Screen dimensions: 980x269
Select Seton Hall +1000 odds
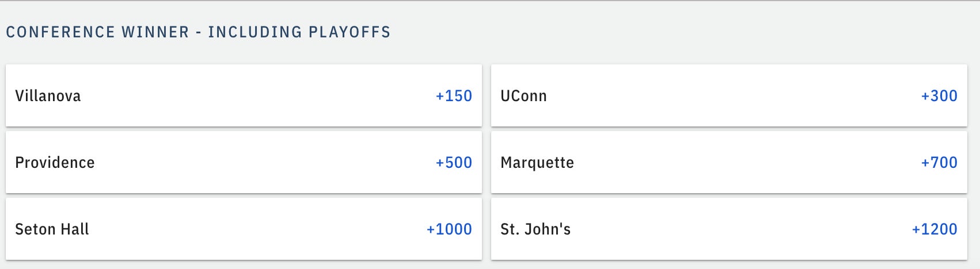pos(449,229)
